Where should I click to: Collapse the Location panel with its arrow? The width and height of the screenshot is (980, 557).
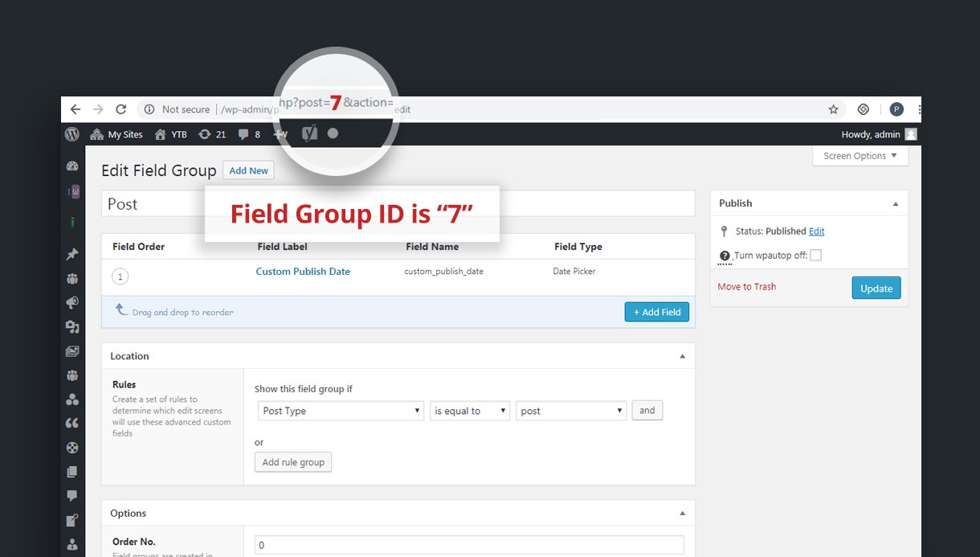tap(682, 356)
